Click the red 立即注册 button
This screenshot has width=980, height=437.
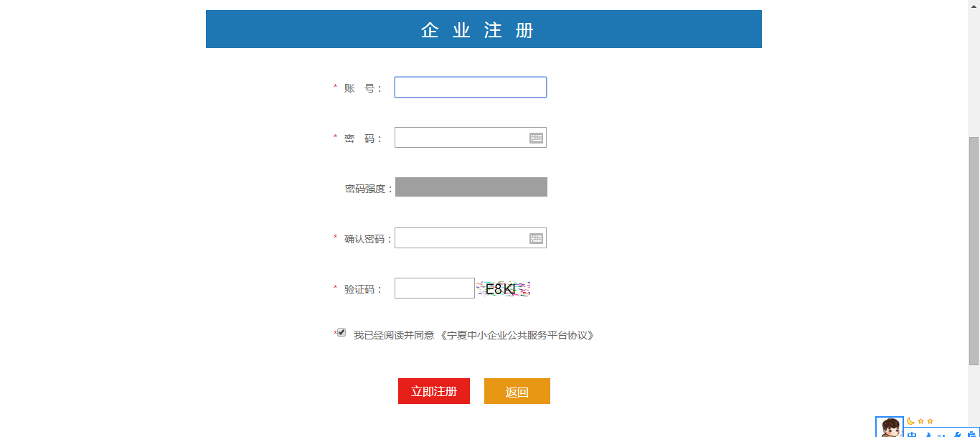point(434,391)
